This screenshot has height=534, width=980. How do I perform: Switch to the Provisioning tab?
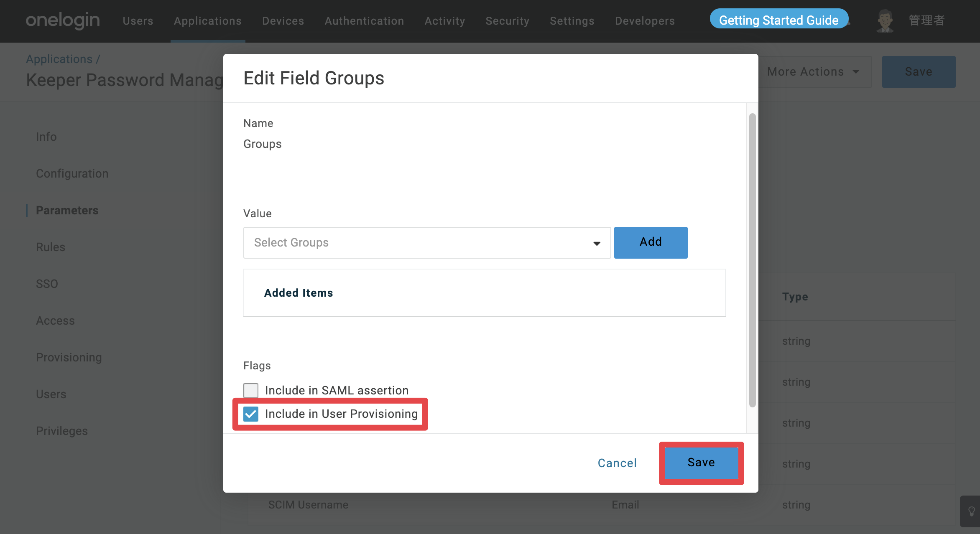point(69,358)
